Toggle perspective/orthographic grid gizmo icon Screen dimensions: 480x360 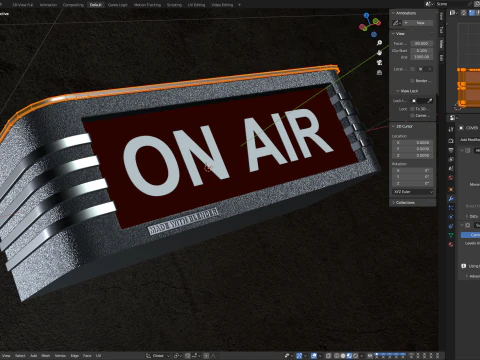[x=379, y=72]
